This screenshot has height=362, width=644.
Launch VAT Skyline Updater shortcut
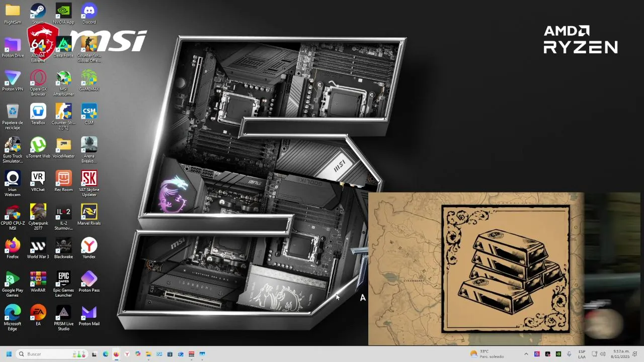(89, 184)
